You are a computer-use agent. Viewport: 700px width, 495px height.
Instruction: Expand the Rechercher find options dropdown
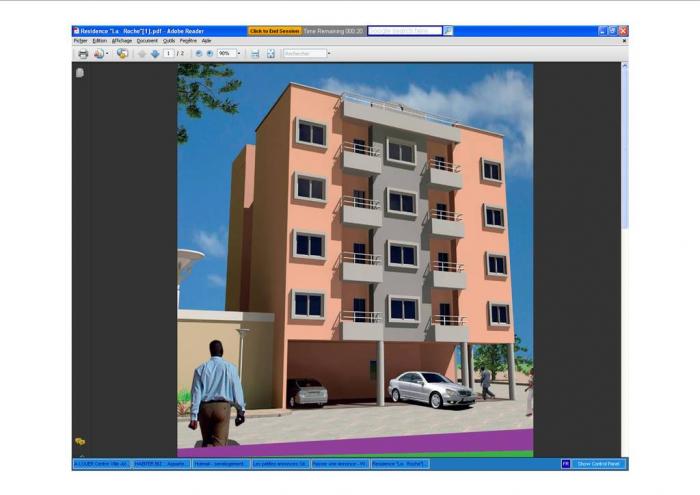point(328,53)
